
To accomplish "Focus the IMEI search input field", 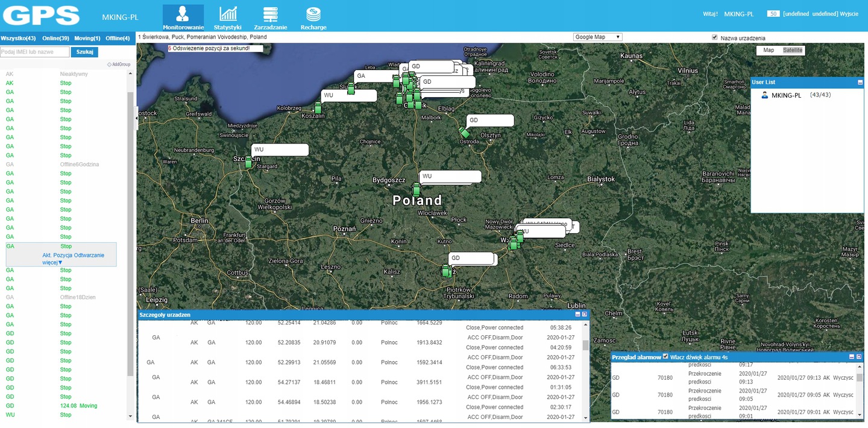I will tap(35, 52).
